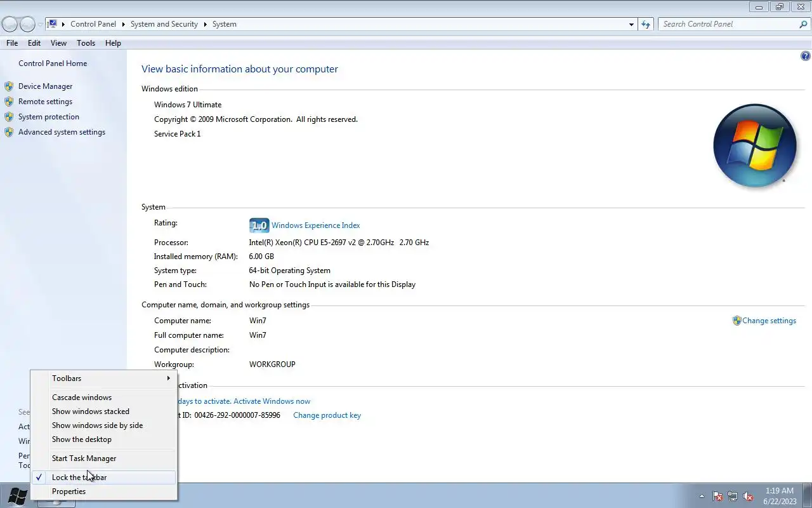Click the search magnifier icon
This screenshot has height=508, width=812.
[804, 24]
